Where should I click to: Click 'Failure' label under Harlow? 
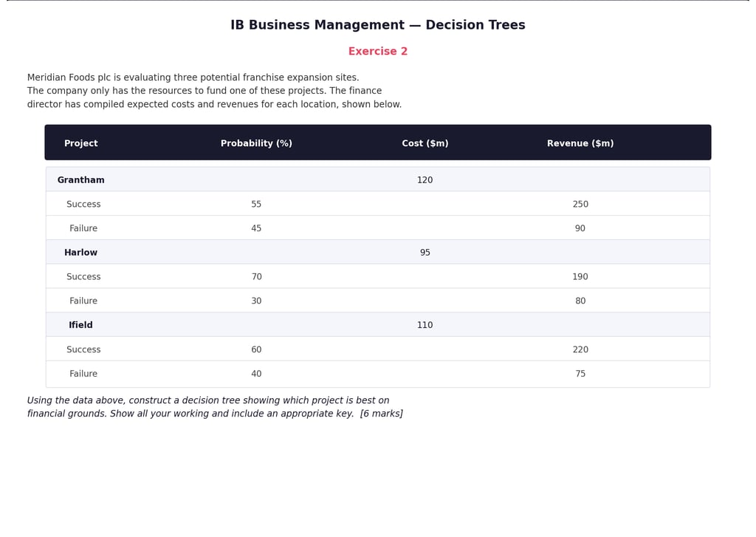click(x=83, y=301)
